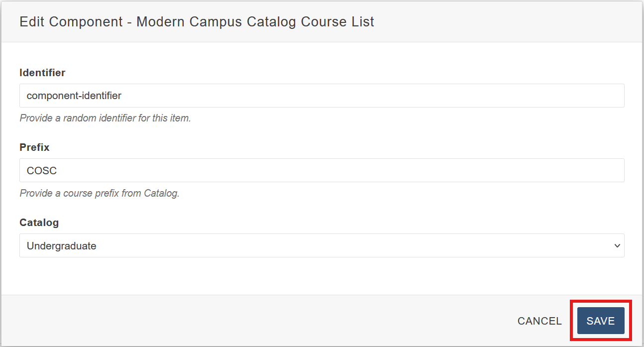The image size is (644, 347).
Task: Open the Catalog dropdown
Action: click(322, 245)
